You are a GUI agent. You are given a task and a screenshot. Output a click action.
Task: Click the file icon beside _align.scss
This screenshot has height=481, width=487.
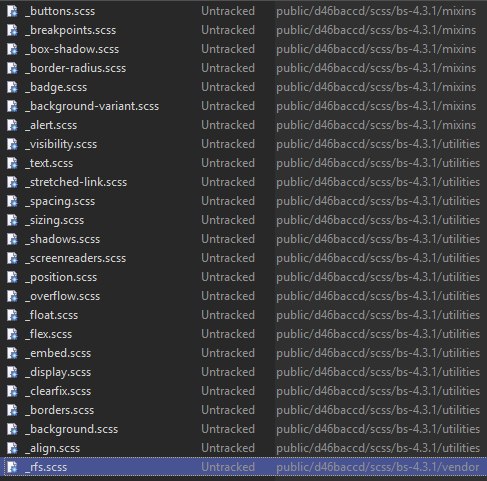(x=12, y=448)
